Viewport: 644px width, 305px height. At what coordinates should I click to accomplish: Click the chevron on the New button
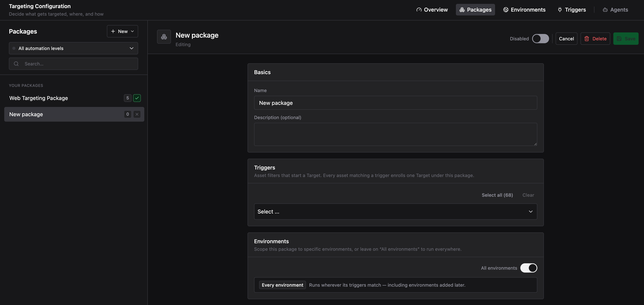coord(133,31)
